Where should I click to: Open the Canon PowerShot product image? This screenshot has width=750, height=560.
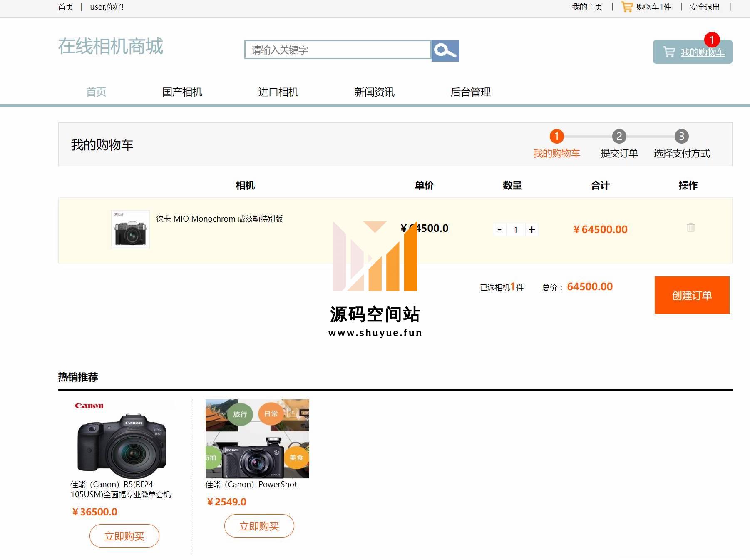point(257,439)
